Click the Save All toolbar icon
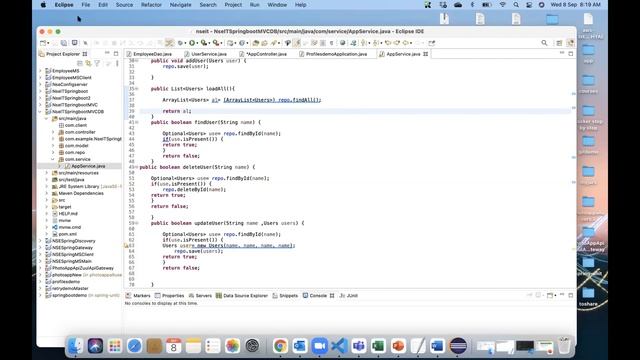This screenshot has width=640, height=360. coord(64,43)
